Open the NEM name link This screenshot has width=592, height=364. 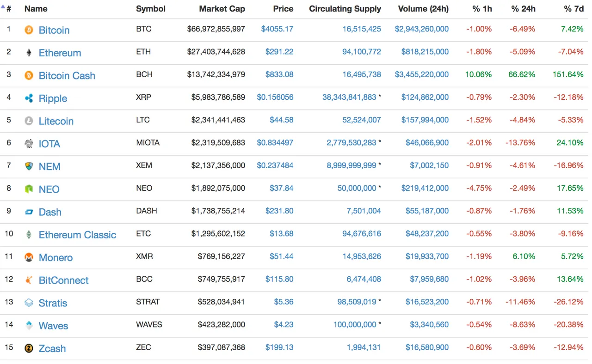coord(49,166)
